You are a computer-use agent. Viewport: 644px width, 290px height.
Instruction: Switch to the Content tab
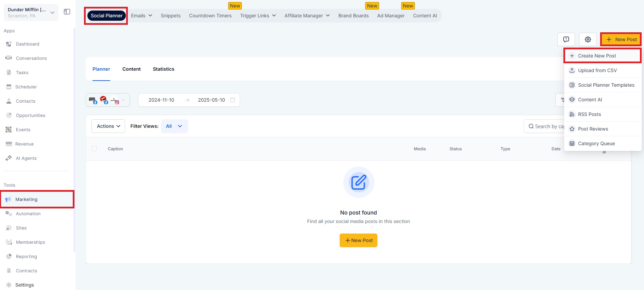click(x=132, y=69)
